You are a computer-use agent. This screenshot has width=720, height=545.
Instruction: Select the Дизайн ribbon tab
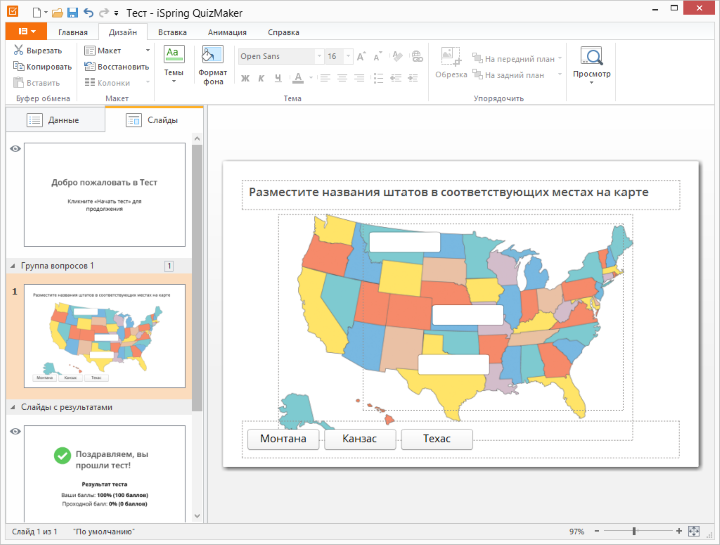[123, 32]
